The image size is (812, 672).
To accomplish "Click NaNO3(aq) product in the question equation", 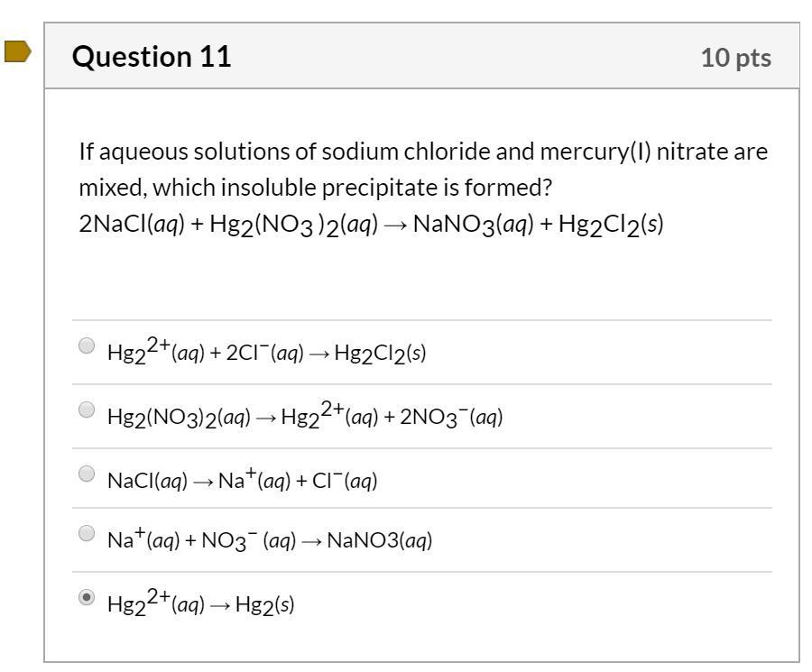I will tap(470, 225).
